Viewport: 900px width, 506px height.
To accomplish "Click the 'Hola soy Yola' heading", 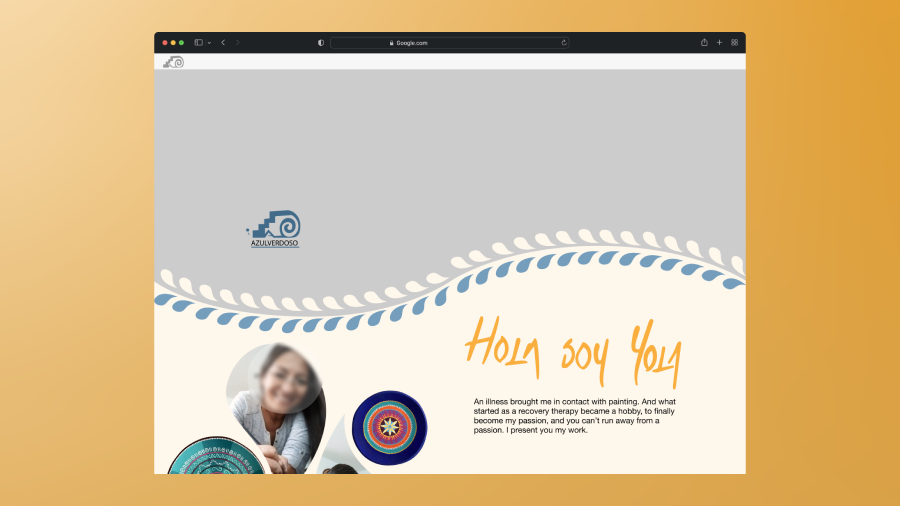I will pos(573,351).
